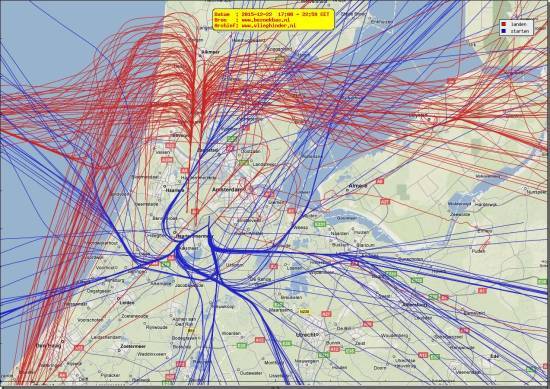Viewport: 550px width, 389px height.
Task: Click the Ede town label
Action: 495,356
